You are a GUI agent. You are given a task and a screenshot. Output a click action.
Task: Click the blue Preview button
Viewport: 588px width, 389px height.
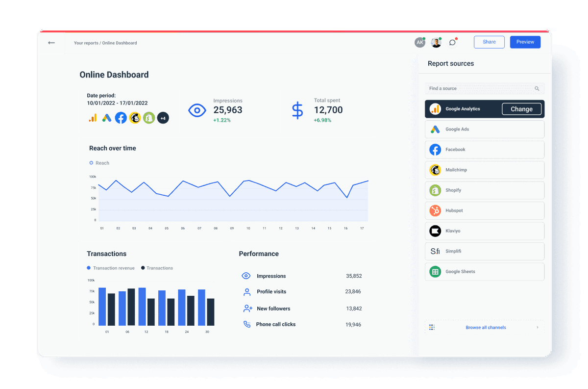click(x=525, y=42)
